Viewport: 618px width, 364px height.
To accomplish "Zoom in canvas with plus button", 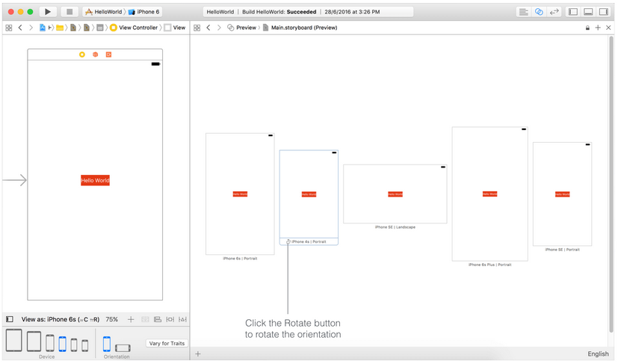I will 131,319.
